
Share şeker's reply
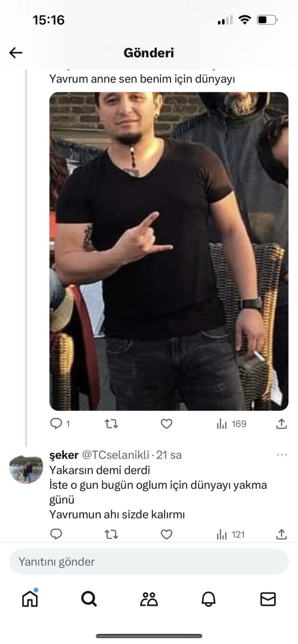coord(281,535)
